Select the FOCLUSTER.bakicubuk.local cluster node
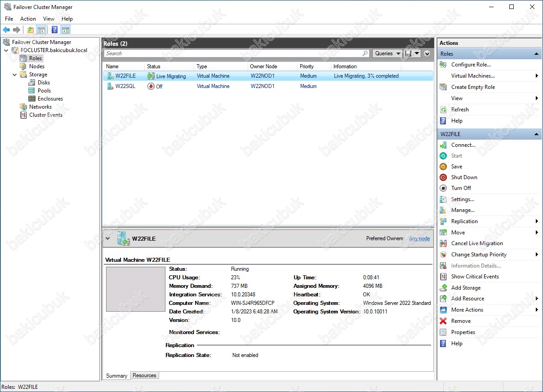Viewport: 543px width, 392px height. (54, 50)
